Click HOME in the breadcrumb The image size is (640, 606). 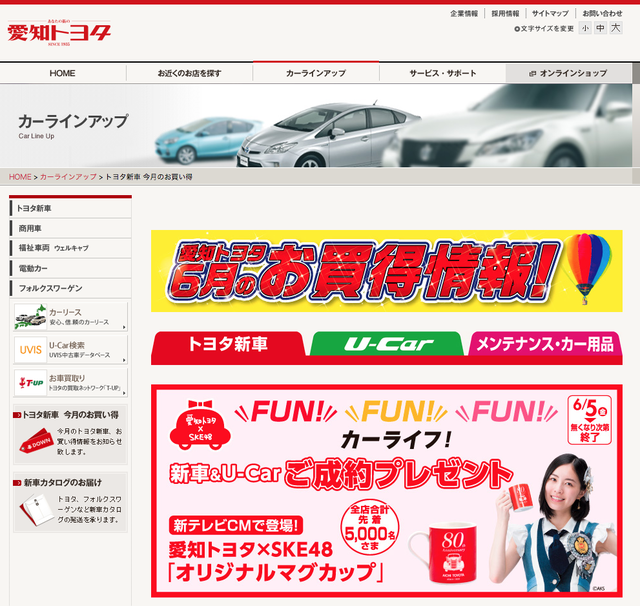20,177
